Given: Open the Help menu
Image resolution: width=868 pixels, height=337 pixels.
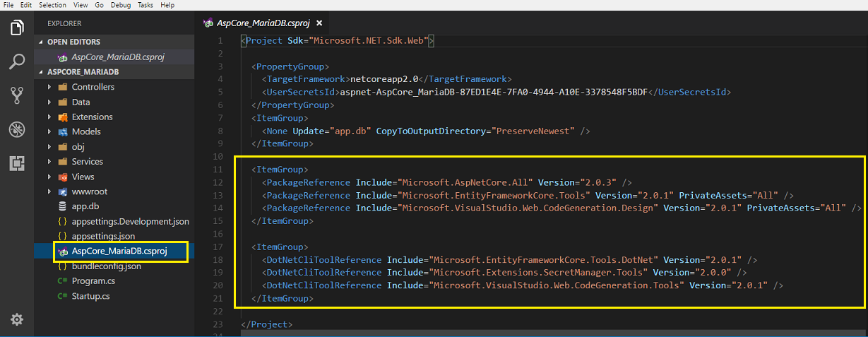Looking at the screenshot, I should pyautogui.click(x=167, y=4).
